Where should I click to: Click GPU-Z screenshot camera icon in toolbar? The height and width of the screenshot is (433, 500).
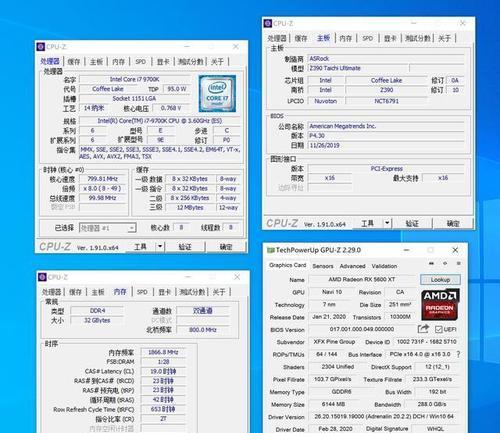pos(431,263)
